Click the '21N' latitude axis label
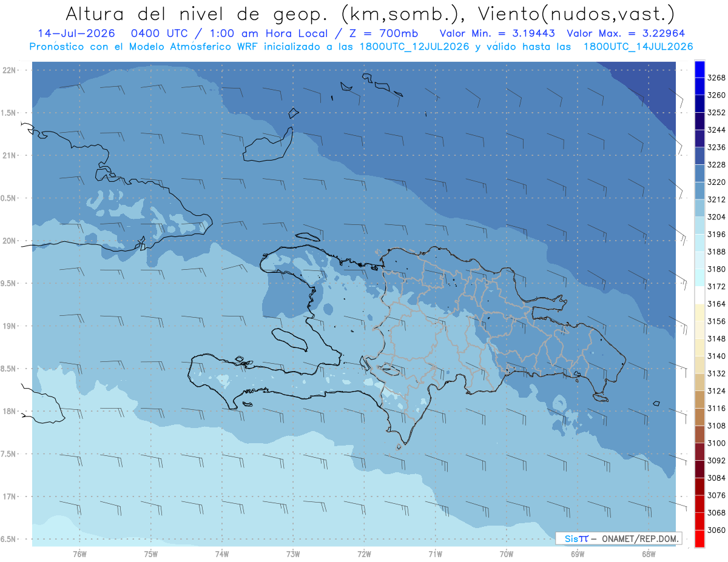Image resolution: width=728 pixels, height=562 pixels. [x=9, y=155]
